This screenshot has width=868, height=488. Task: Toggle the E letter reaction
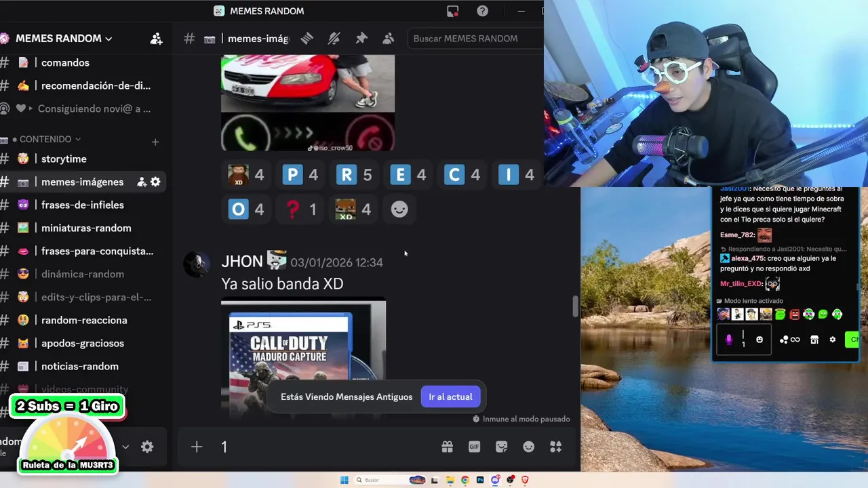coord(408,175)
